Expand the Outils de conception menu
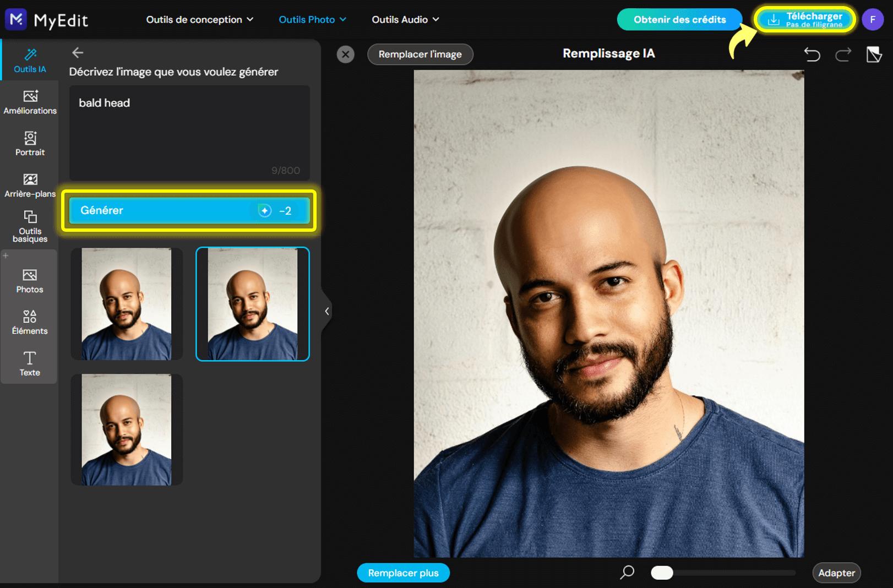Screen dimensions: 893x588 [200, 20]
